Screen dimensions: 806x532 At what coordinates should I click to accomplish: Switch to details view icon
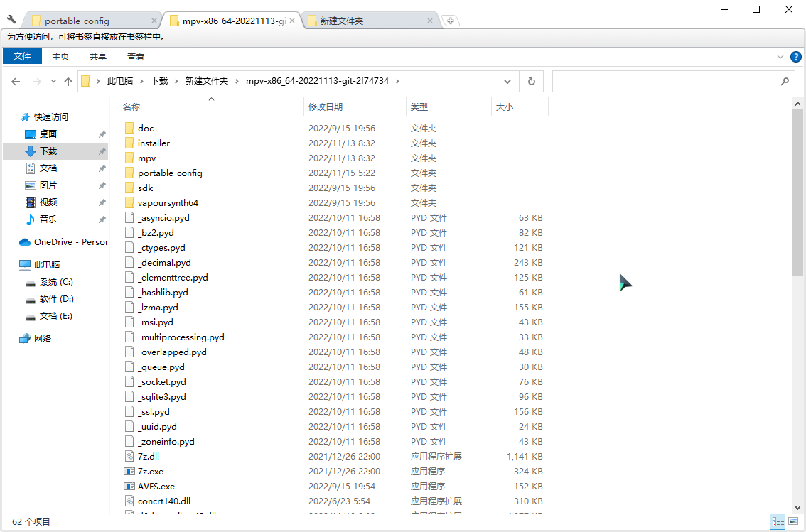pyautogui.click(x=778, y=522)
